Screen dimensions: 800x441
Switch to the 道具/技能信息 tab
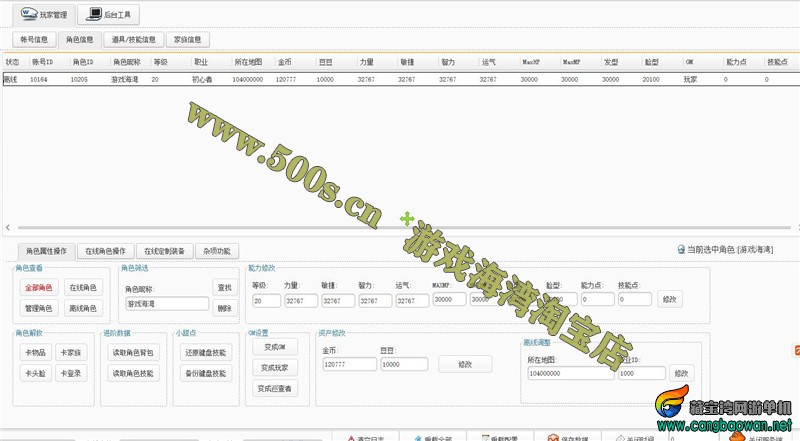[134, 39]
